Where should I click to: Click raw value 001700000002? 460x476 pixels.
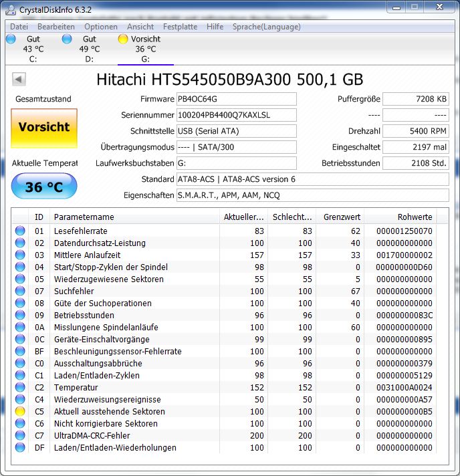pos(404,255)
